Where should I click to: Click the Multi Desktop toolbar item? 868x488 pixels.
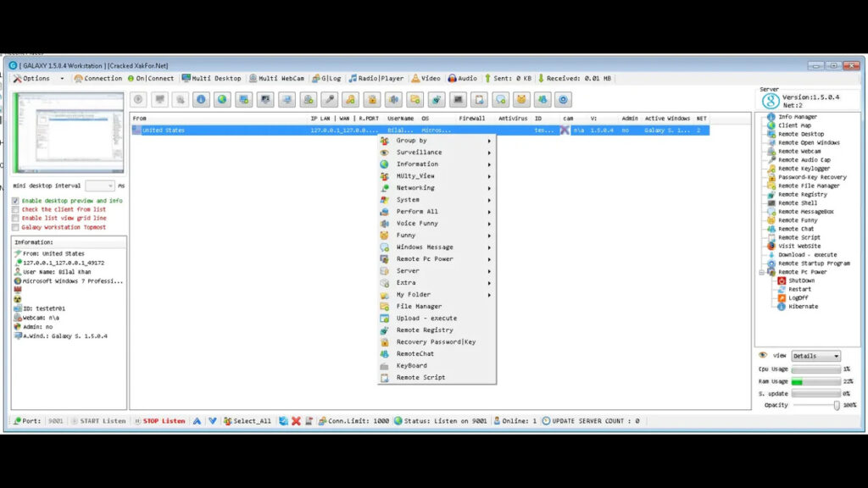tap(211, 79)
